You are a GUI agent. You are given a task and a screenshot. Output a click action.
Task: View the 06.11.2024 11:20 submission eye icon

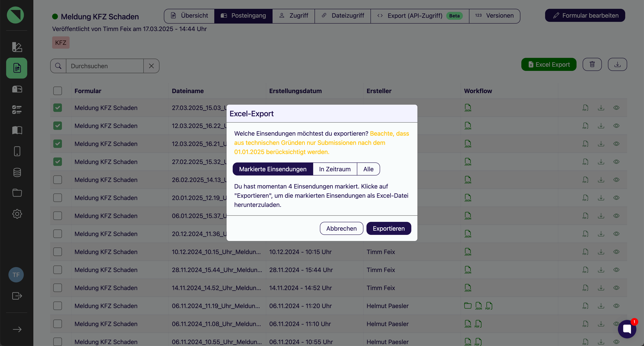616,306
